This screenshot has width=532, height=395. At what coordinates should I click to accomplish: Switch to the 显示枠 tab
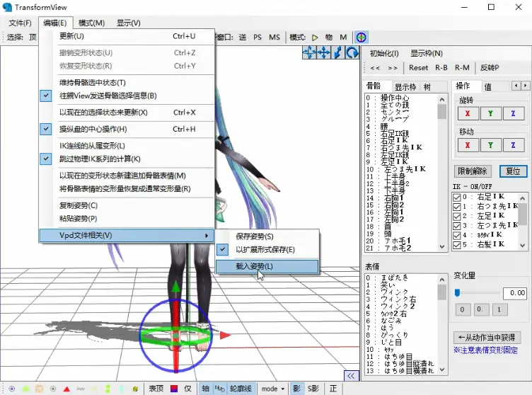click(x=405, y=87)
